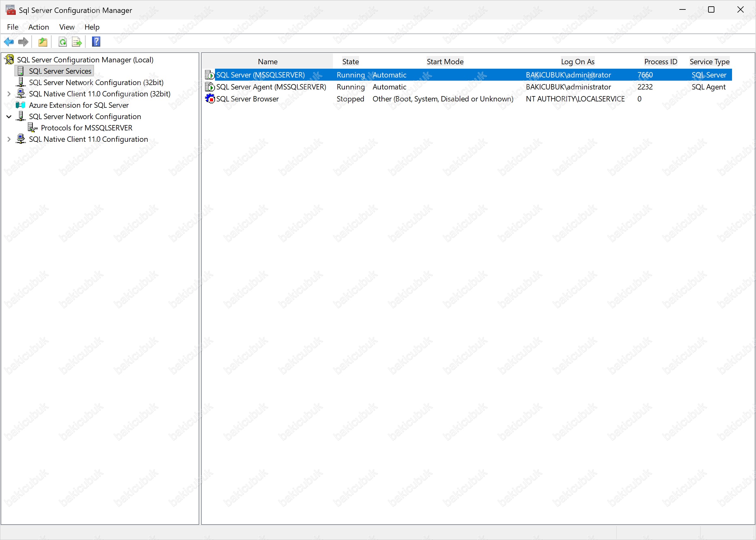Expand SQL Native Client 11.0 Configuration (32bit)
This screenshot has height=540, width=756.
9,94
